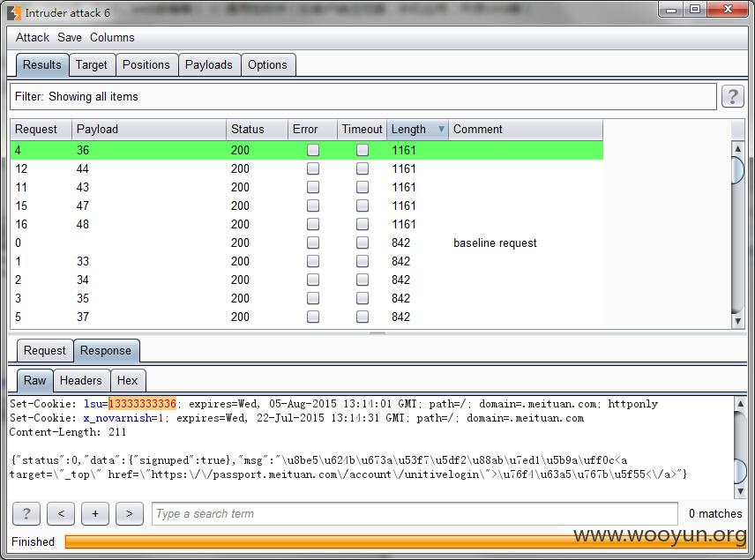Click the '0 matches' label
The image size is (755, 560).
[715, 514]
